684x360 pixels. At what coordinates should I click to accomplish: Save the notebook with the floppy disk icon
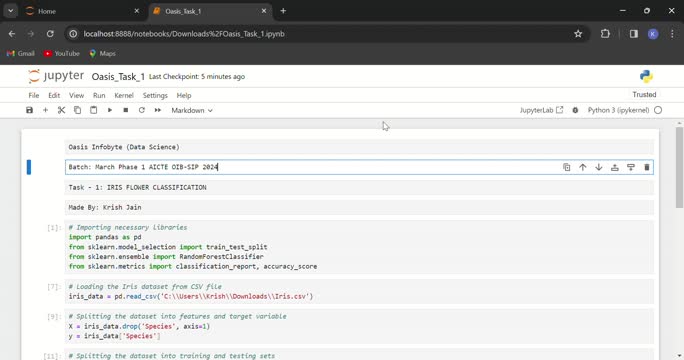pyautogui.click(x=29, y=110)
